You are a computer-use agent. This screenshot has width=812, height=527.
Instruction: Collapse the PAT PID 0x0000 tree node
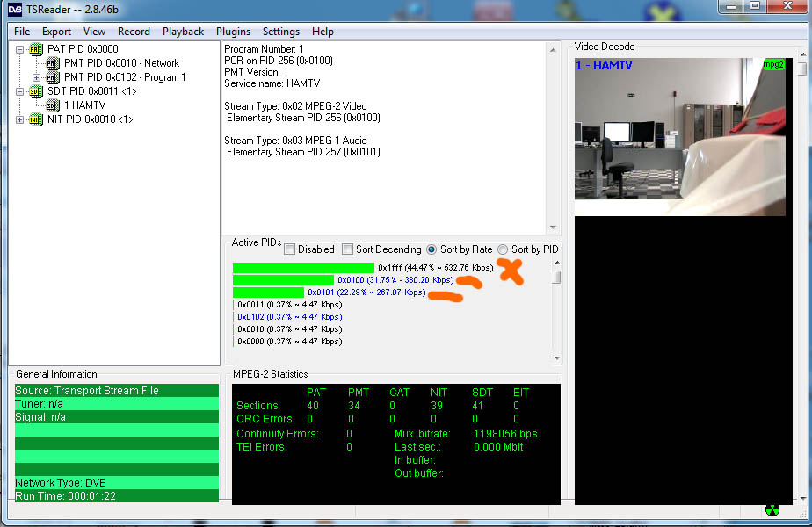click(20, 49)
